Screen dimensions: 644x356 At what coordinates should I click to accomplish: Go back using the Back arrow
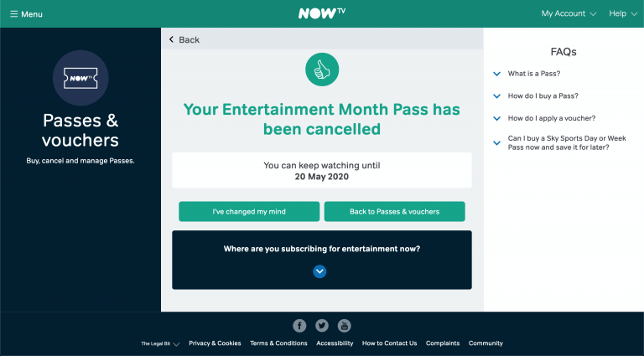(184, 39)
